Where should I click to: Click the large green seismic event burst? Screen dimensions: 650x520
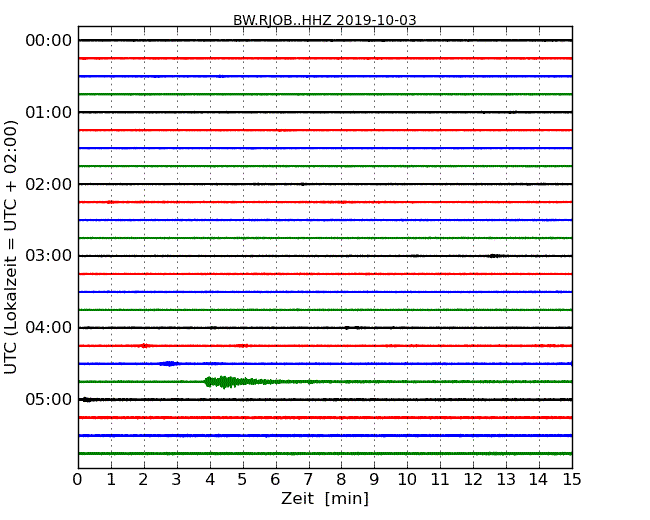[x=240, y=381]
